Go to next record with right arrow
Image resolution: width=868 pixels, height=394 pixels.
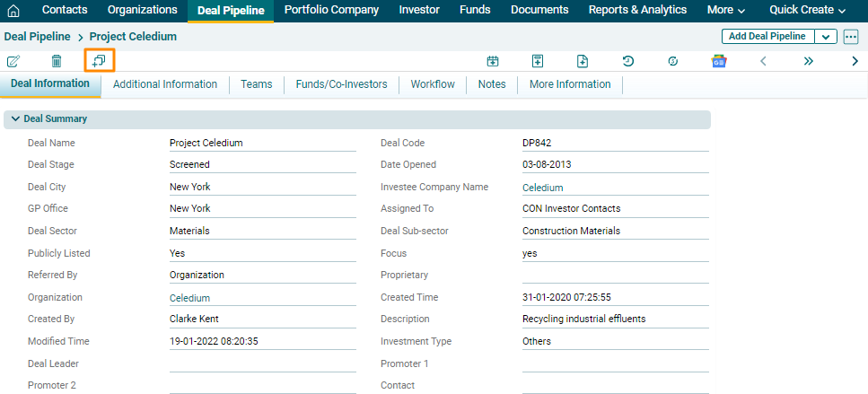(x=855, y=61)
